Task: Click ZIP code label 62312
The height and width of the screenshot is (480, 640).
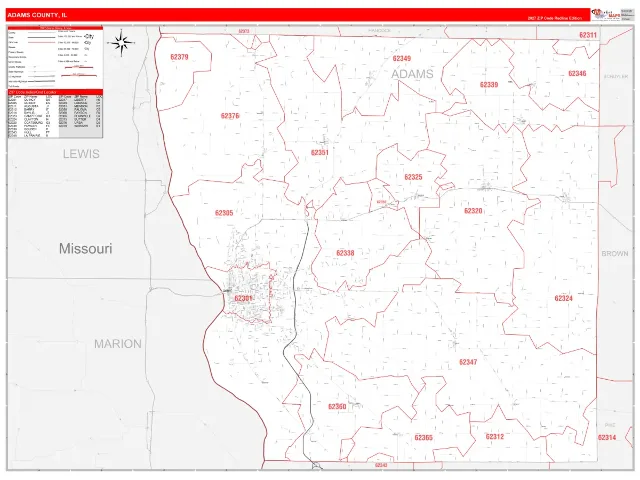Action: pyautogui.click(x=495, y=437)
